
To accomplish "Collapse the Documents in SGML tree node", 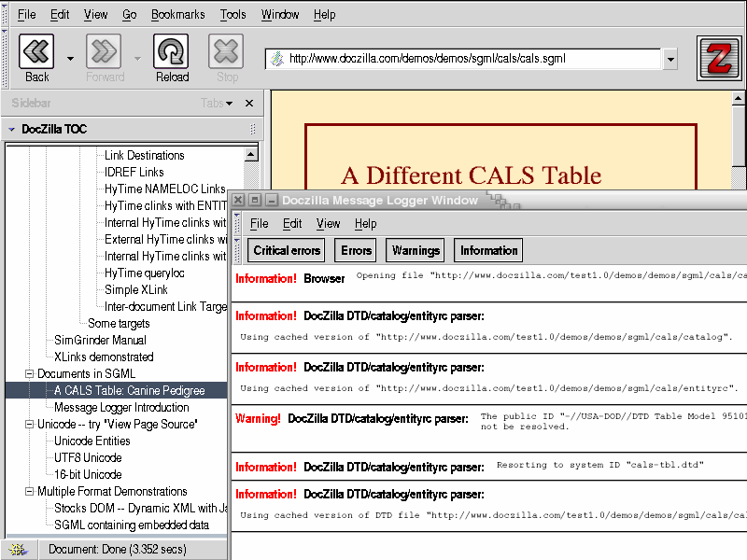I will click(30, 374).
